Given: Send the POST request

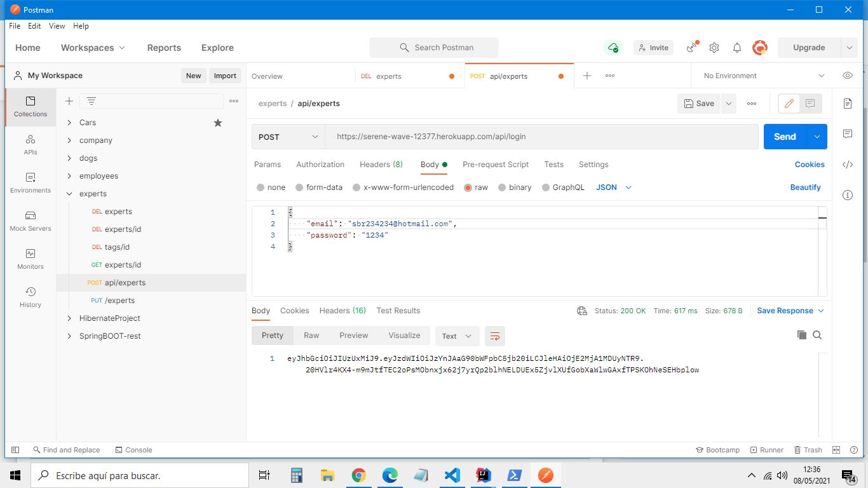Looking at the screenshot, I should [x=785, y=137].
